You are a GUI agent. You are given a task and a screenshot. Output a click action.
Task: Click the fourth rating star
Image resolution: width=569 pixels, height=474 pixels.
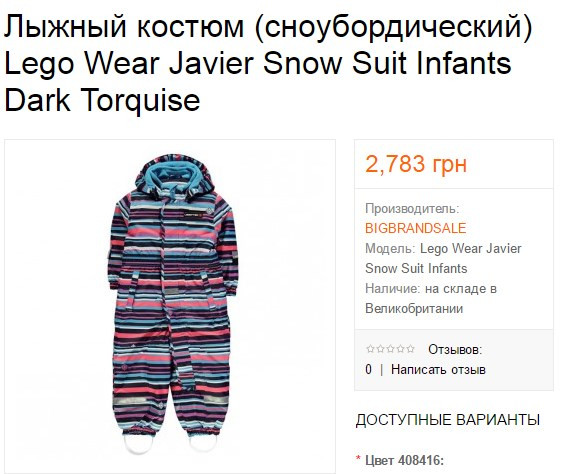coord(400,349)
